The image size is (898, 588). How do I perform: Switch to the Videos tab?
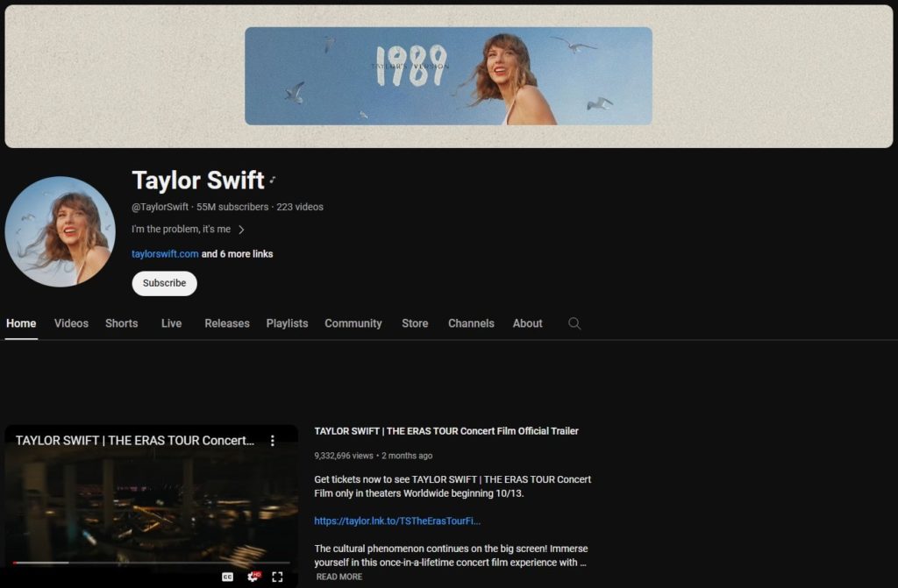click(71, 323)
